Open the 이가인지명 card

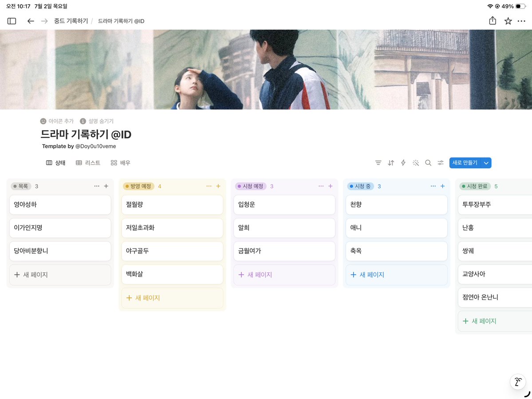coord(60,228)
